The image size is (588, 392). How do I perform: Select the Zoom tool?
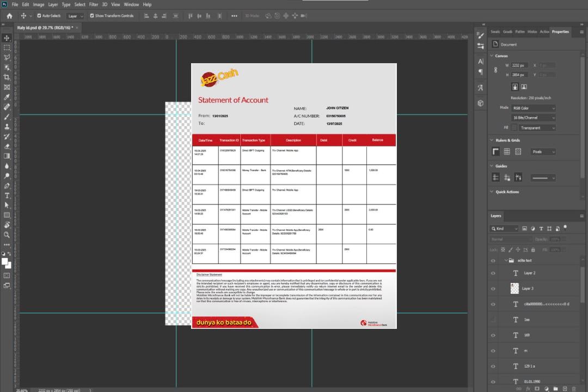pyautogui.click(x=7, y=235)
